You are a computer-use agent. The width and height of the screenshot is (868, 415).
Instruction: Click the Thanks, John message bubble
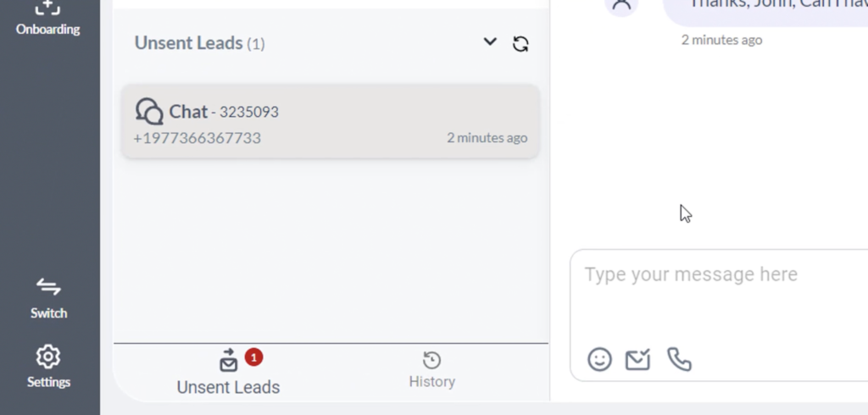click(x=765, y=12)
